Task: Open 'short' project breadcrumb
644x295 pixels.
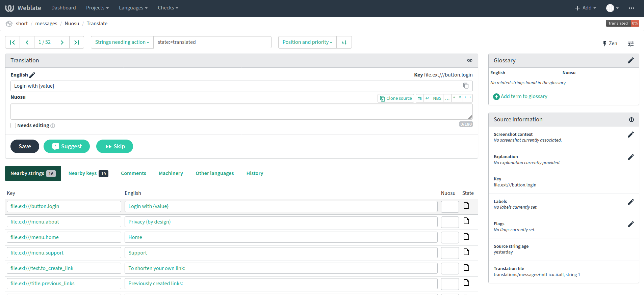Action: [22, 24]
